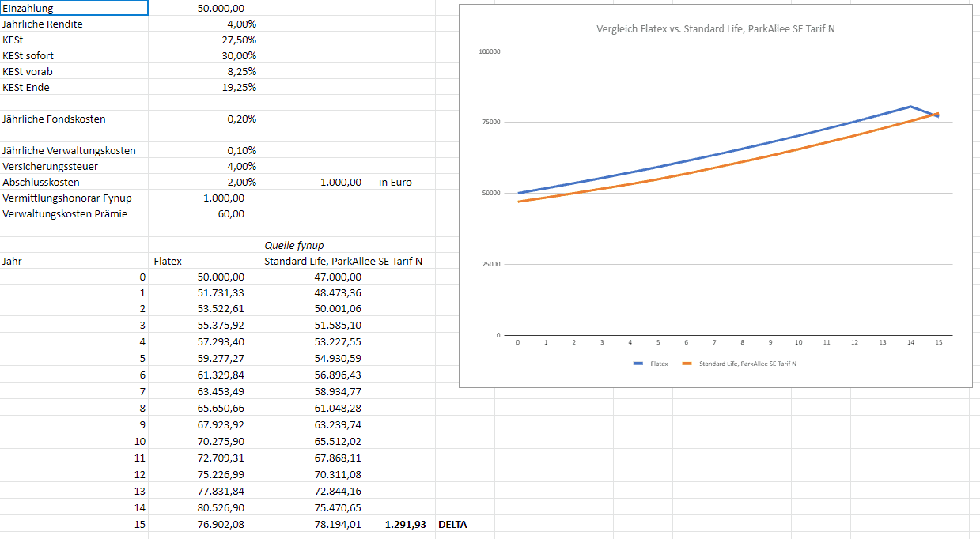
Task: Select the chart title "Vergleich Flatex vs. Standard Life"
Action: coord(715,28)
